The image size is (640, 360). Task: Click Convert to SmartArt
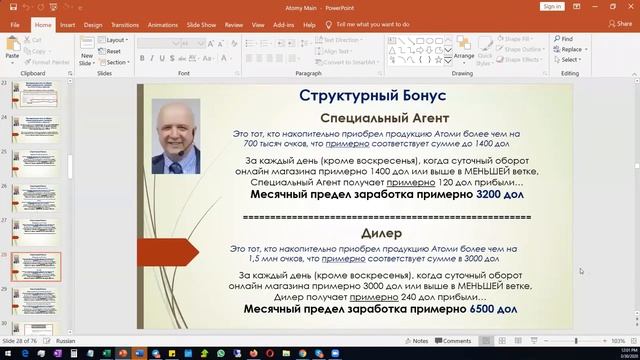346,62
